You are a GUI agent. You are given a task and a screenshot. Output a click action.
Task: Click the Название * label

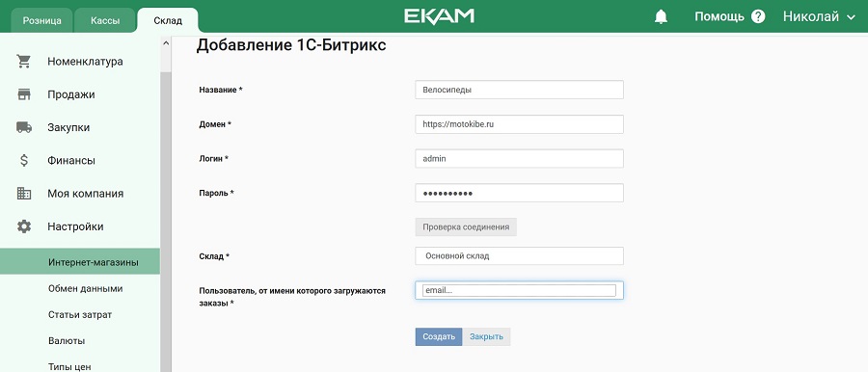(x=221, y=90)
